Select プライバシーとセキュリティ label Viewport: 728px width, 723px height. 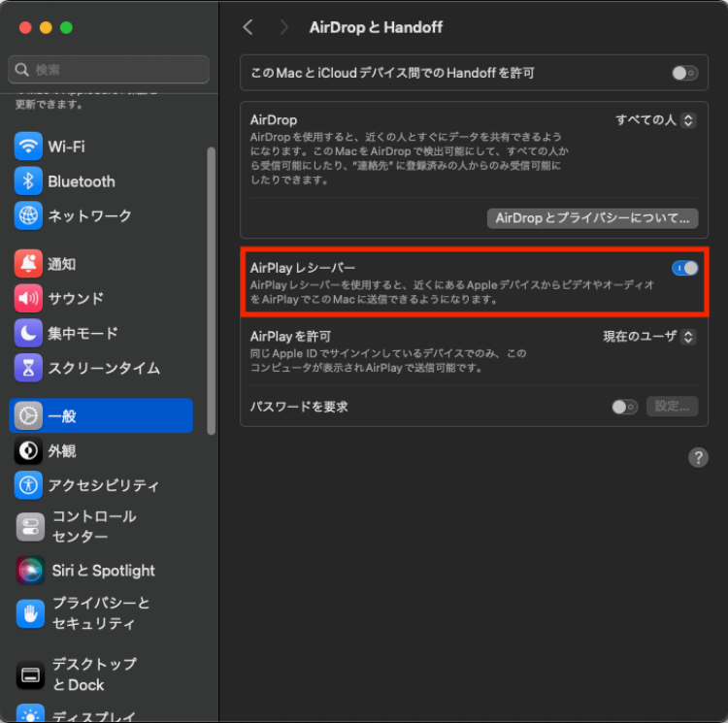pyautogui.click(x=101, y=613)
